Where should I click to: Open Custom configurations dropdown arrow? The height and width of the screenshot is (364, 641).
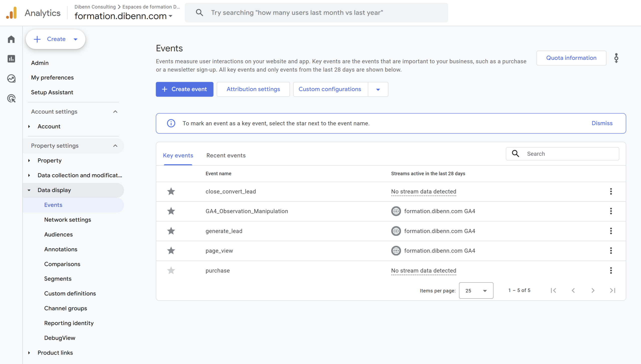coord(378,89)
